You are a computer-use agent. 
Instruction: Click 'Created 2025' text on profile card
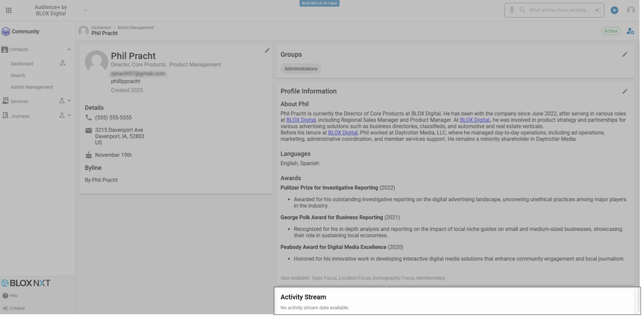[127, 90]
